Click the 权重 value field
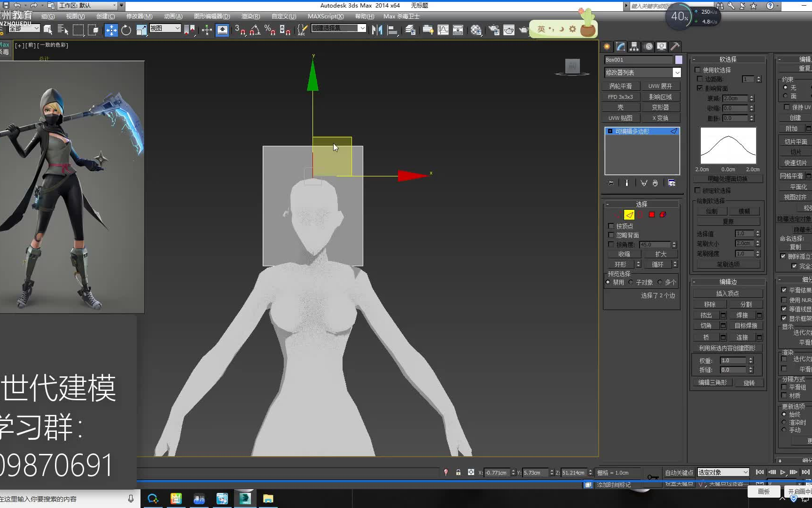Image resolution: width=812 pixels, height=508 pixels. pos(733,360)
